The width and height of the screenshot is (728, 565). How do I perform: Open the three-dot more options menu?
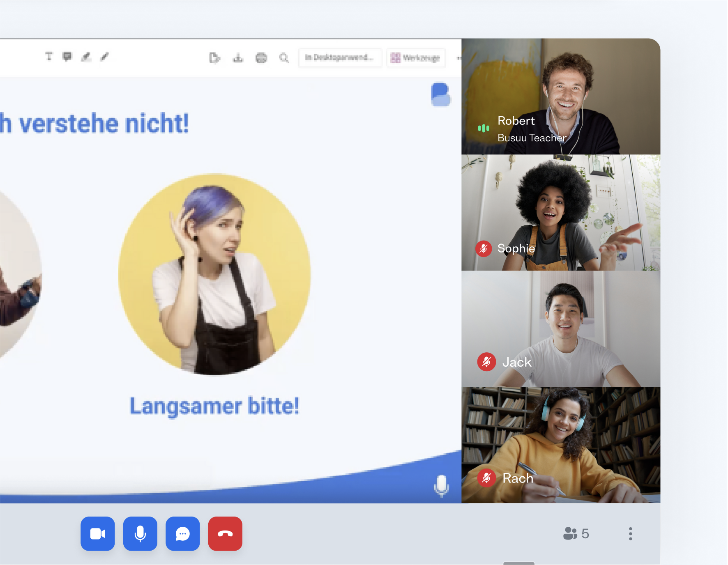click(630, 533)
